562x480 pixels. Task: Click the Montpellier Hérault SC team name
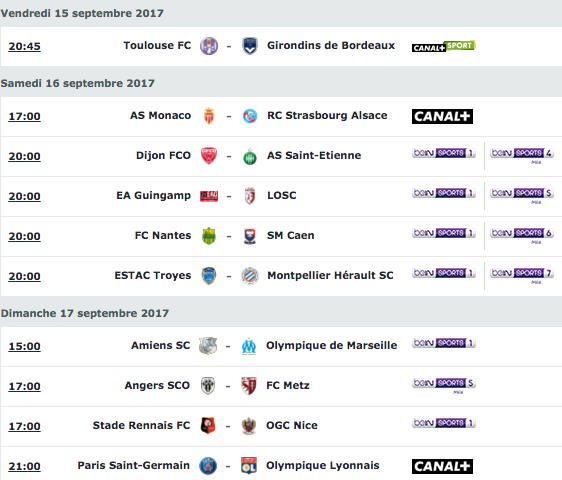tap(330, 275)
